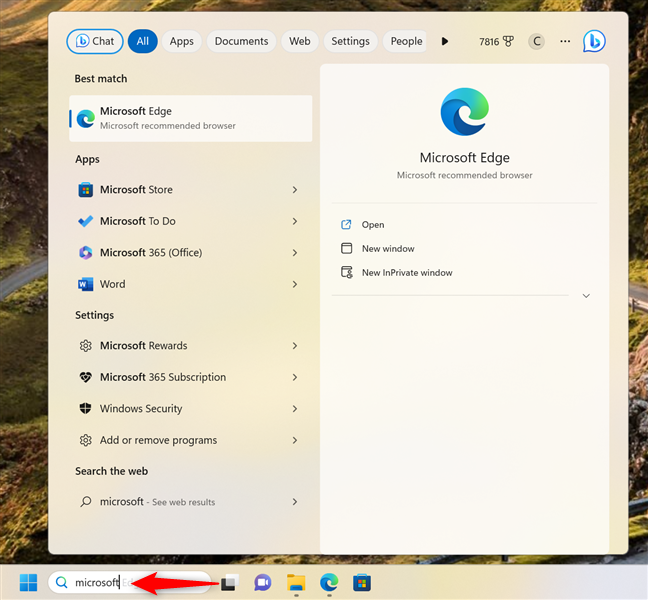Open Microsoft 365 (Office) from Apps list
The height and width of the screenshot is (600, 648).
pyautogui.click(x=191, y=253)
